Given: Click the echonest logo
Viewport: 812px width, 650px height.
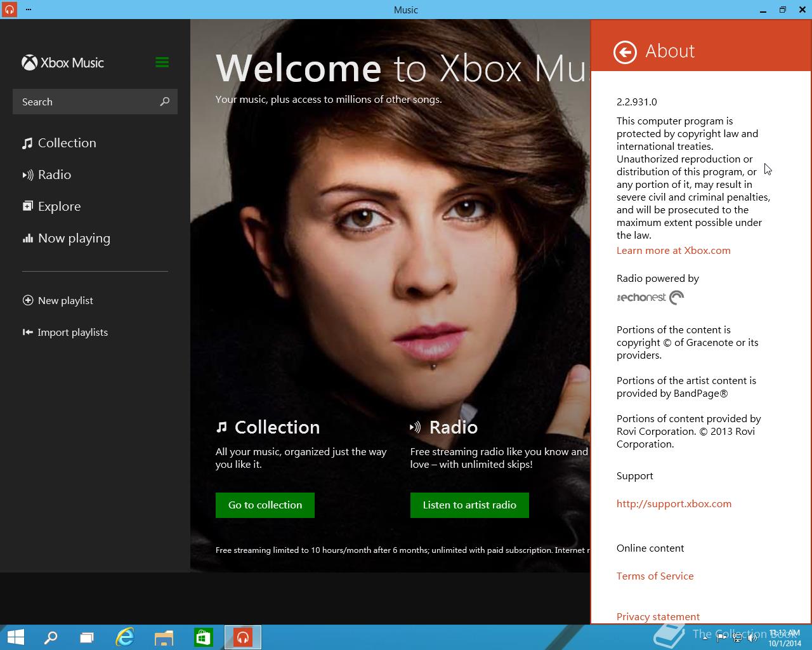Looking at the screenshot, I should pyautogui.click(x=650, y=297).
